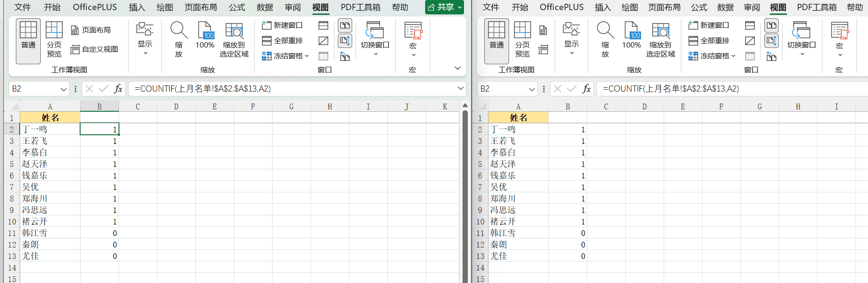This screenshot has height=283, width=868.
Task: Click 100% zoom button in right window
Action: click(x=631, y=35)
